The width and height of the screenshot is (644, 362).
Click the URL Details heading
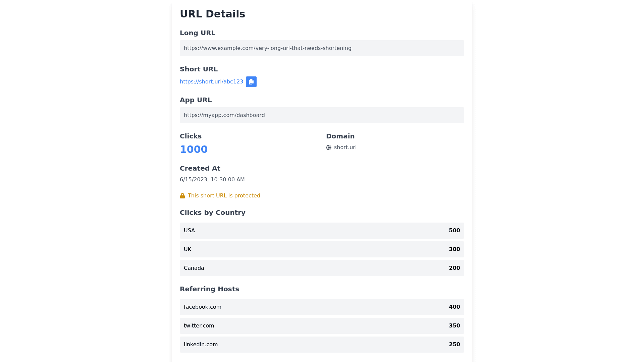(212, 14)
